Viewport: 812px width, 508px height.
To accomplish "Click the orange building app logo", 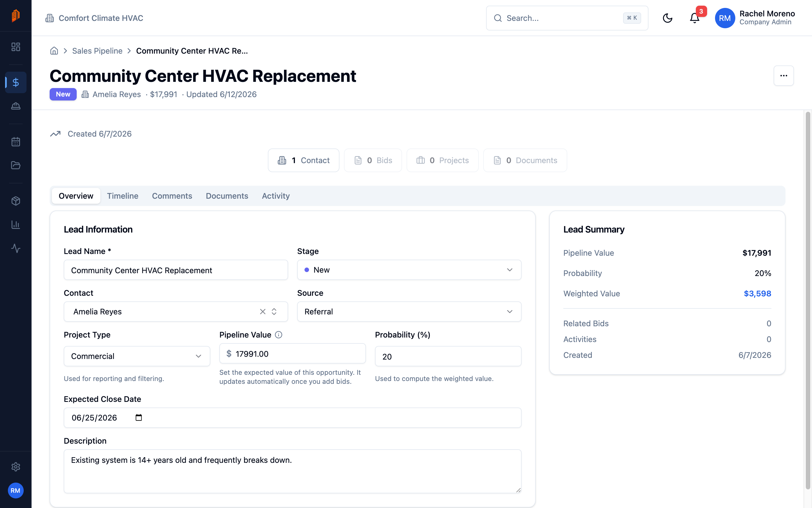I will point(16,16).
